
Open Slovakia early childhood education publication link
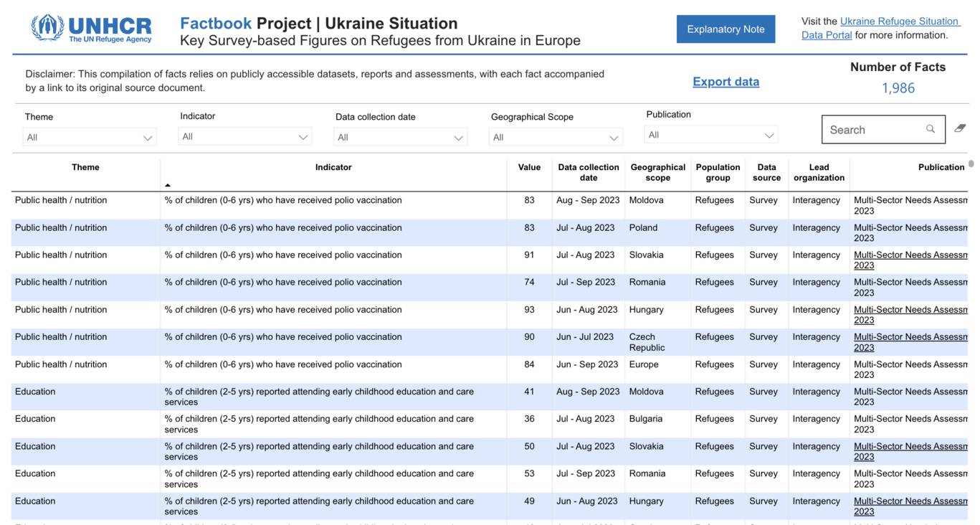[910, 451]
